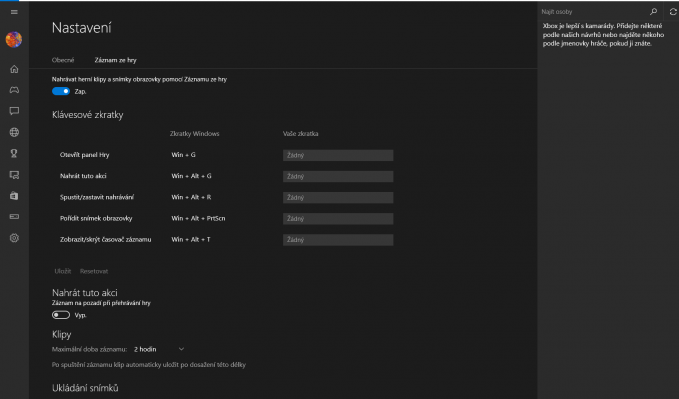Open the Maximální doba záznamu dropdown
The width and height of the screenshot is (679, 399).
click(159, 349)
